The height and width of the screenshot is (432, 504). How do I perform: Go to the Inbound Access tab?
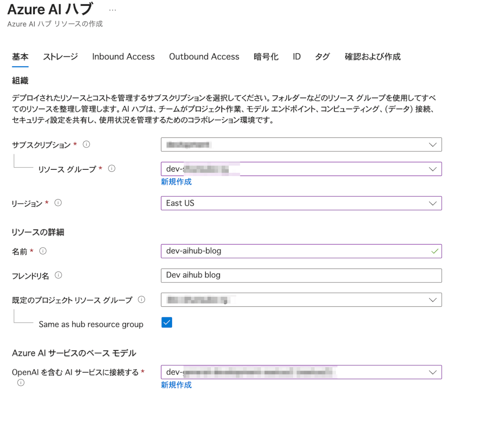[123, 57]
